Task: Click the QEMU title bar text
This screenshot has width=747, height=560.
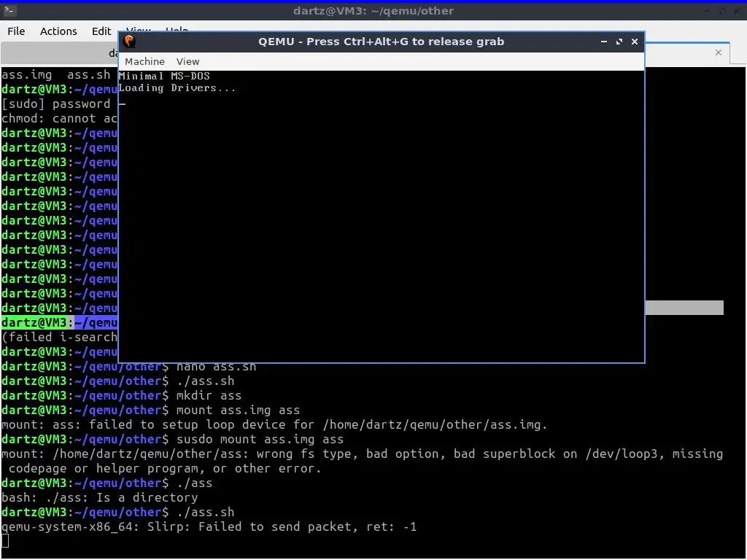Action: click(x=381, y=42)
